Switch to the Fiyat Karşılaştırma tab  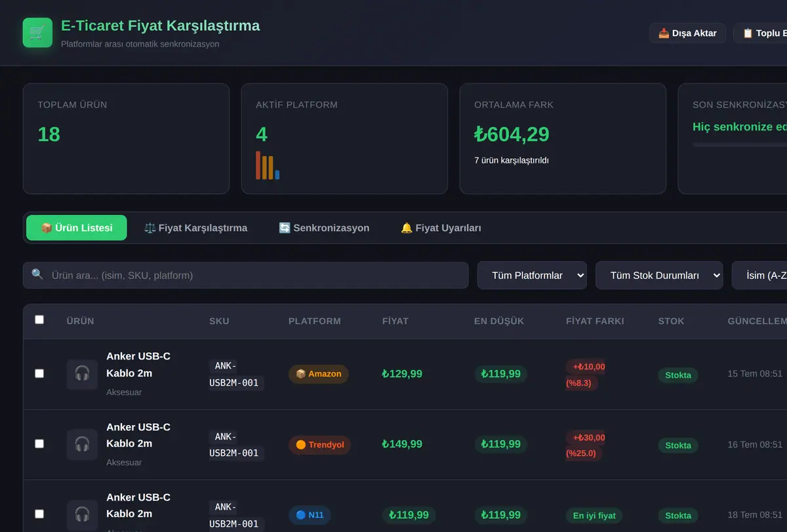point(195,228)
